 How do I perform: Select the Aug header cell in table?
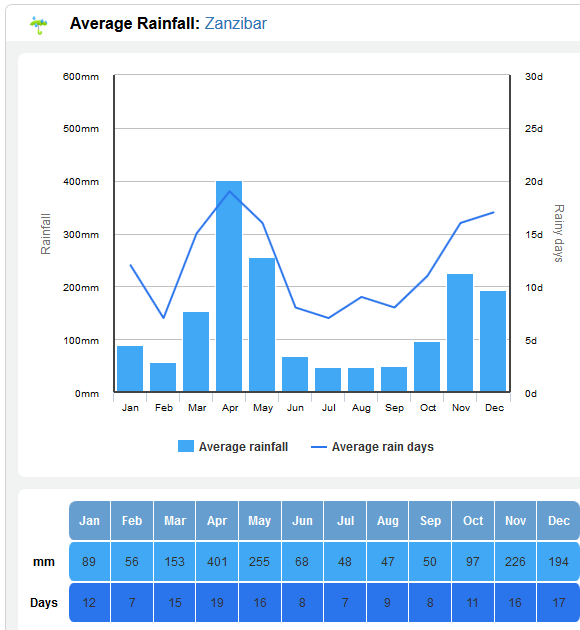click(388, 520)
